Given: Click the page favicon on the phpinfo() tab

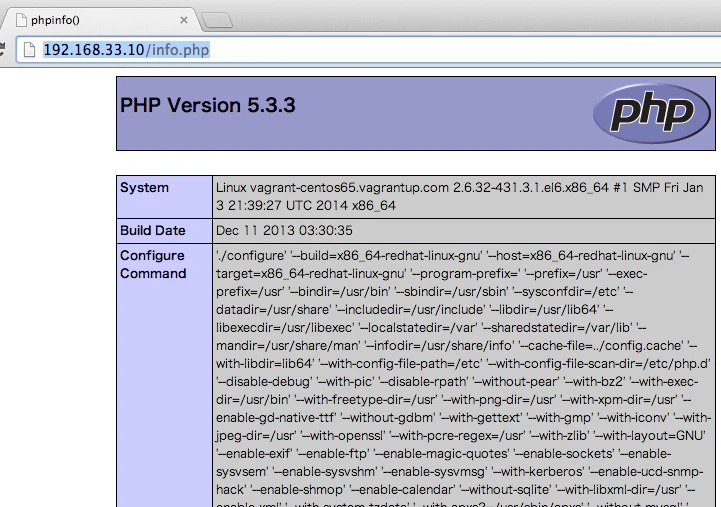Looking at the screenshot, I should (21, 20).
